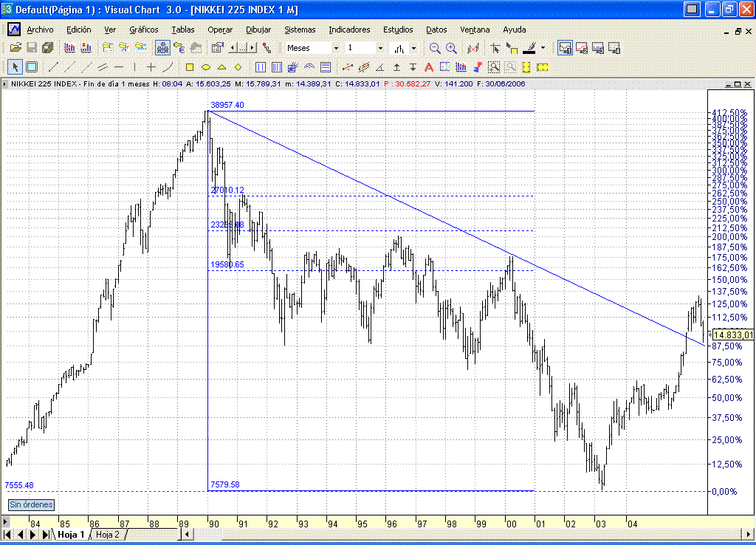This screenshot has height=545, width=756.
Task: Open the compression value dropdown arrow
Action: tap(380, 48)
